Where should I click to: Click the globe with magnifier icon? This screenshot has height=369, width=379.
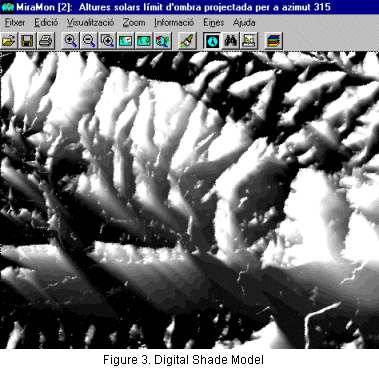tap(163, 41)
